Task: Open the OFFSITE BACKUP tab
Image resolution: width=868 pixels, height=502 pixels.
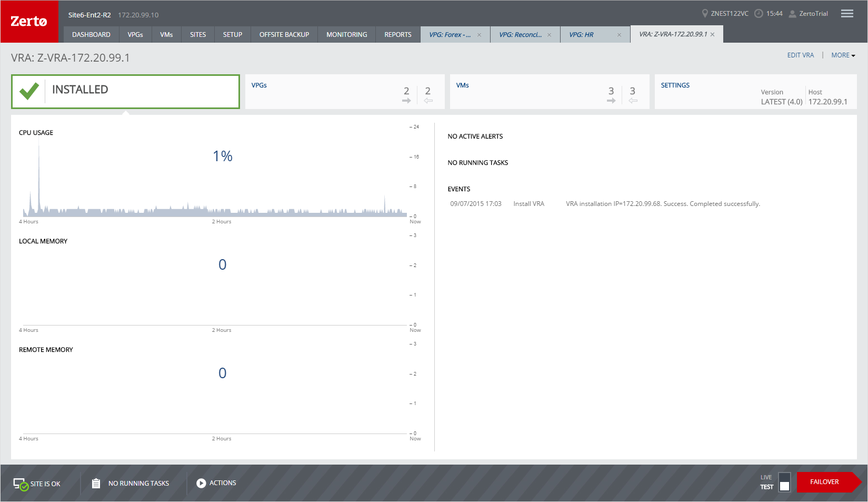Action: click(x=284, y=35)
